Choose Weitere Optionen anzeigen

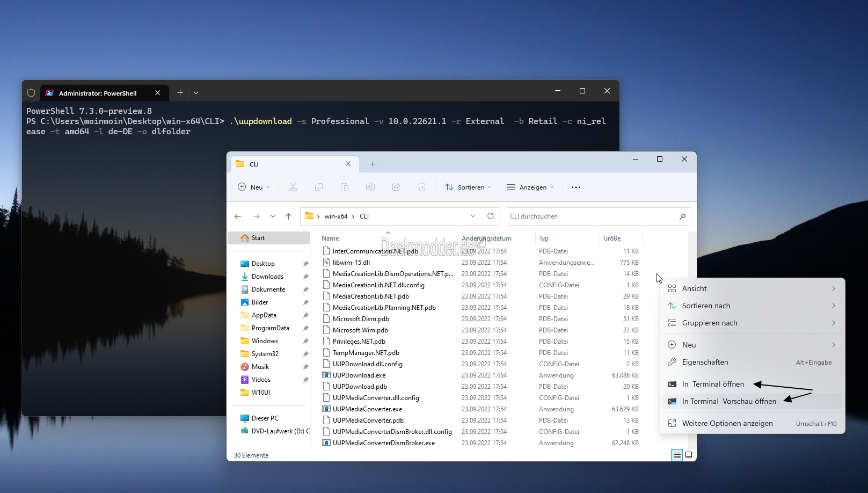[x=752, y=423]
